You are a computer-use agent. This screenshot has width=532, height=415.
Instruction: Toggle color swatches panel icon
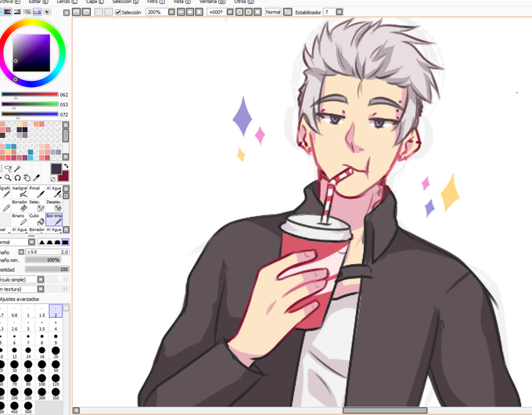pyautogui.click(x=38, y=12)
